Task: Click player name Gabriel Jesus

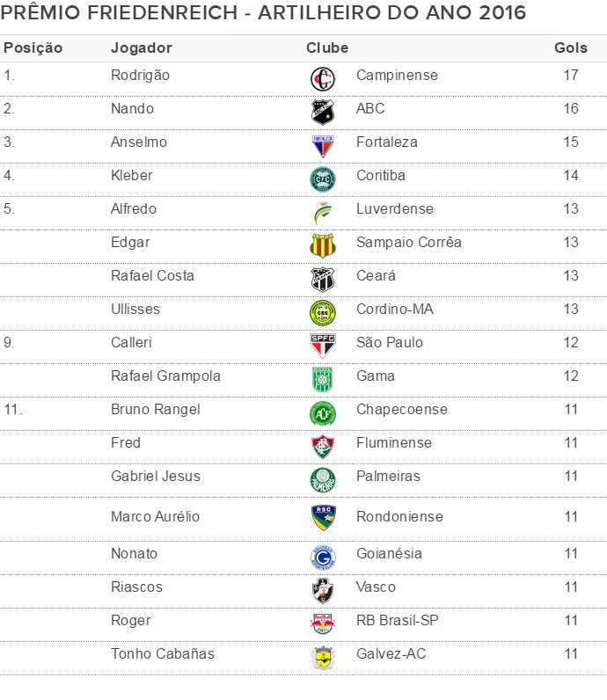Action: click(156, 477)
